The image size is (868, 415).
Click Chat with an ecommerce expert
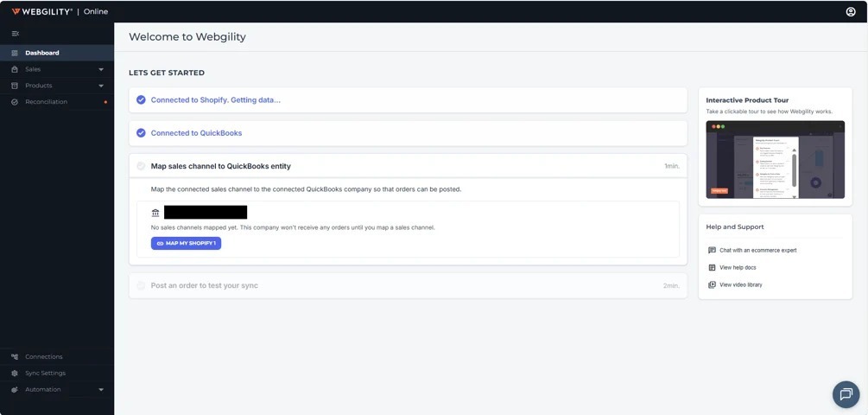(757, 251)
